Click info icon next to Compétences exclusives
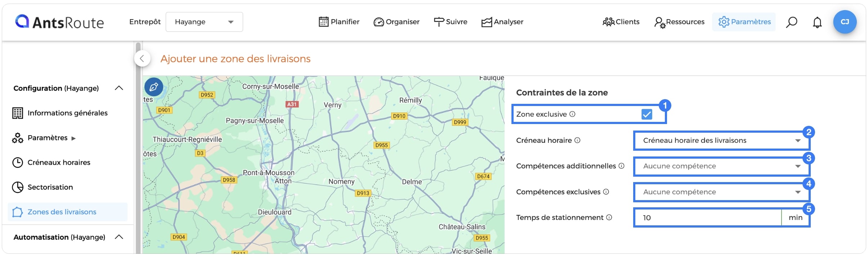868x256 pixels. tap(606, 191)
